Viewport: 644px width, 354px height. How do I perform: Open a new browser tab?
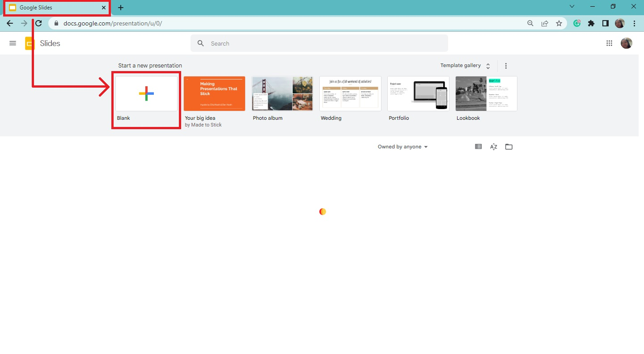pos(120,7)
